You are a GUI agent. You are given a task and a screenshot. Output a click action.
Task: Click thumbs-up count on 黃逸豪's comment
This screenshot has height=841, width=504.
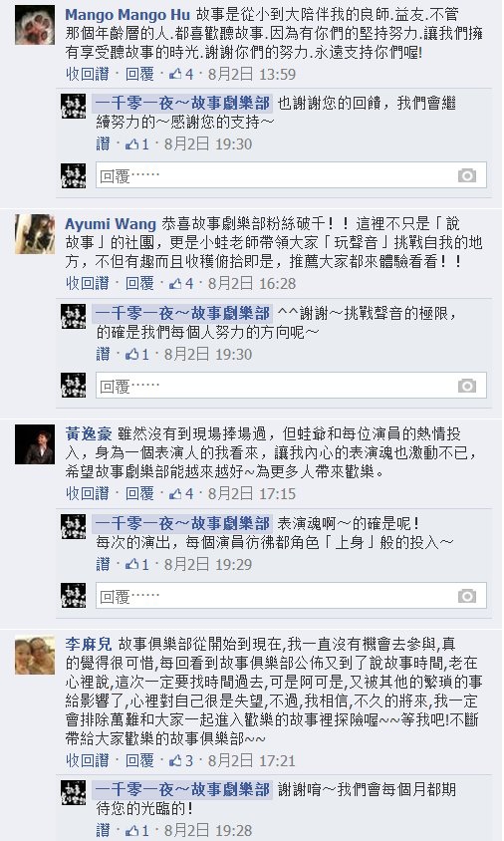[x=181, y=493]
